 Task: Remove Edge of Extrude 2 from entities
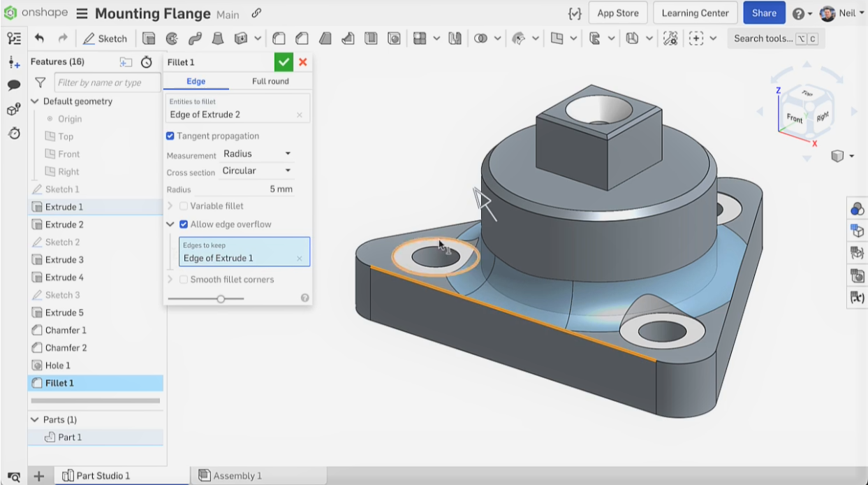click(300, 115)
